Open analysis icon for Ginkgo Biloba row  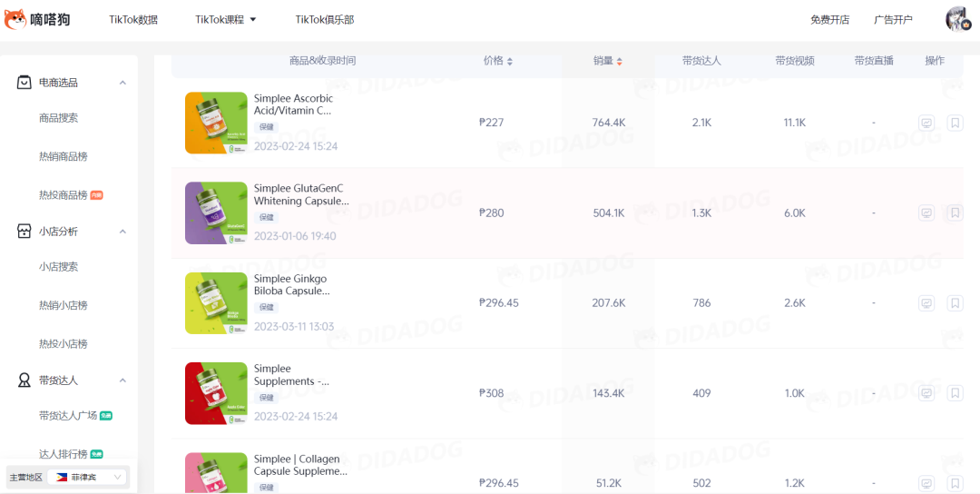click(x=926, y=303)
